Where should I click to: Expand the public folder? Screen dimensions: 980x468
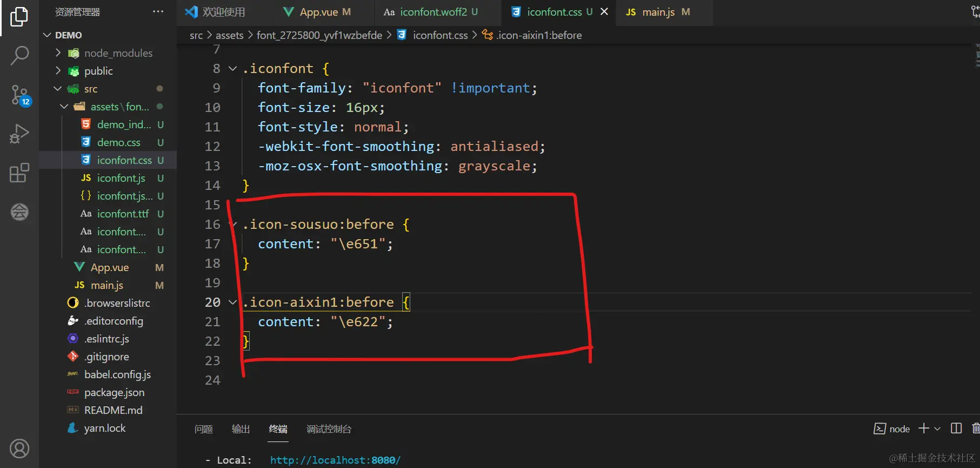(58, 71)
